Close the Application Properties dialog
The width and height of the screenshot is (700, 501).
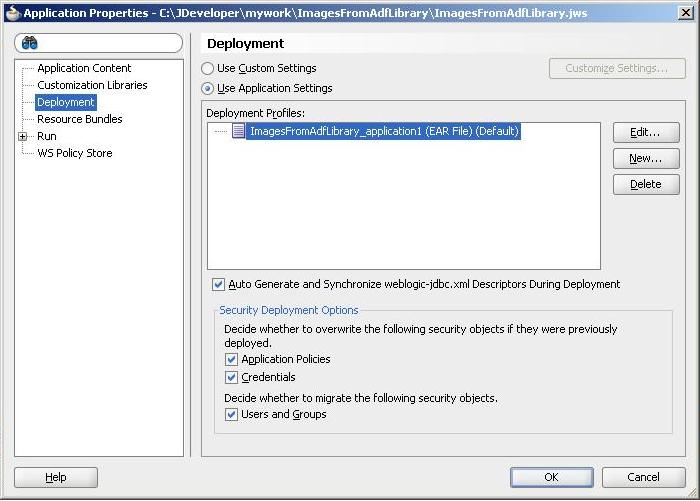(685, 13)
